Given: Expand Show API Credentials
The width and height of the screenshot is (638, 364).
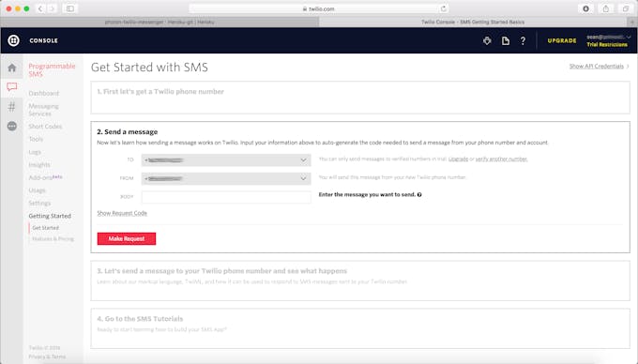Looking at the screenshot, I should point(599,66).
